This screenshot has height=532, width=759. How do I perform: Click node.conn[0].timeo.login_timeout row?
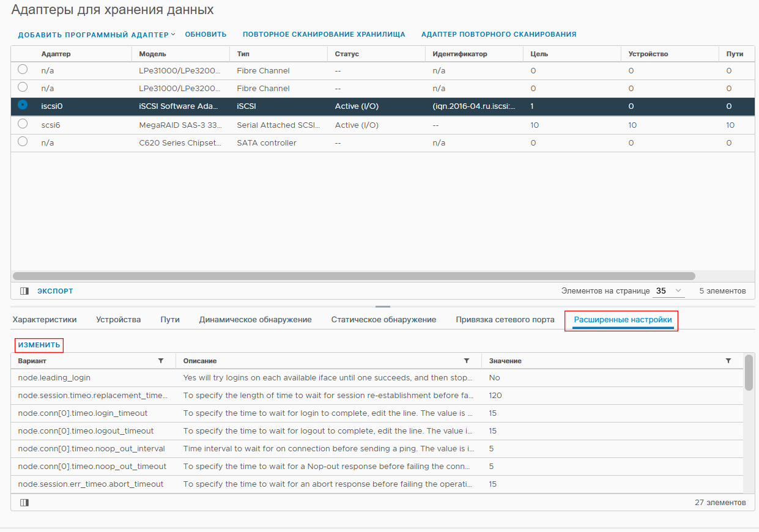tap(377, 413)
